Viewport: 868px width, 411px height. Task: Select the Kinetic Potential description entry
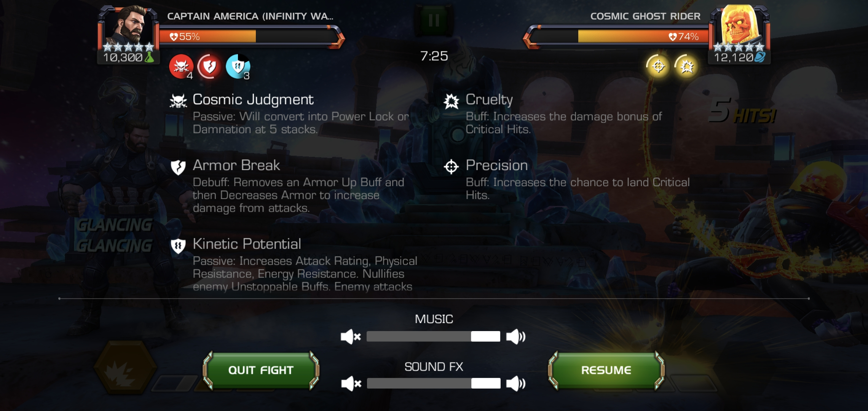(294, 264)
